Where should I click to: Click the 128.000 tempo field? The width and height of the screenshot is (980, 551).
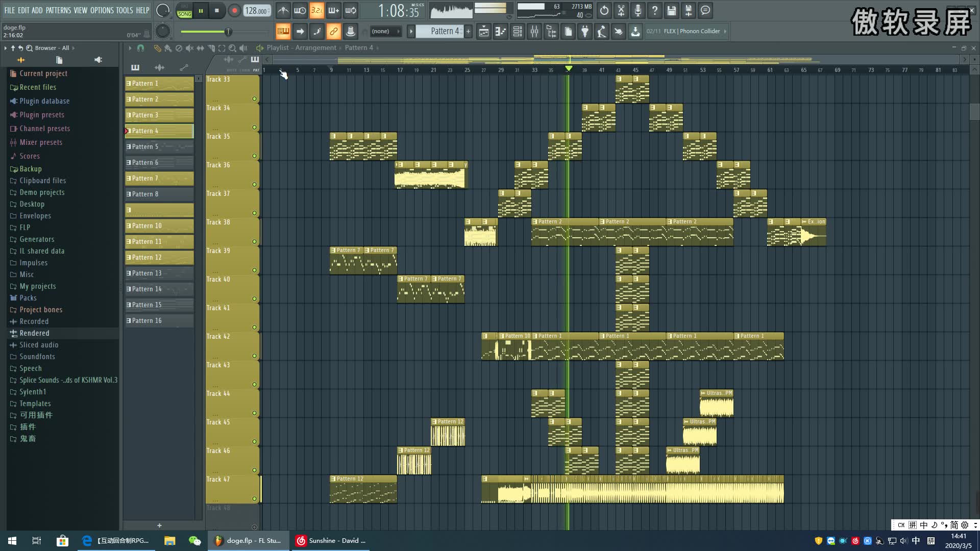tap(257, 11)
